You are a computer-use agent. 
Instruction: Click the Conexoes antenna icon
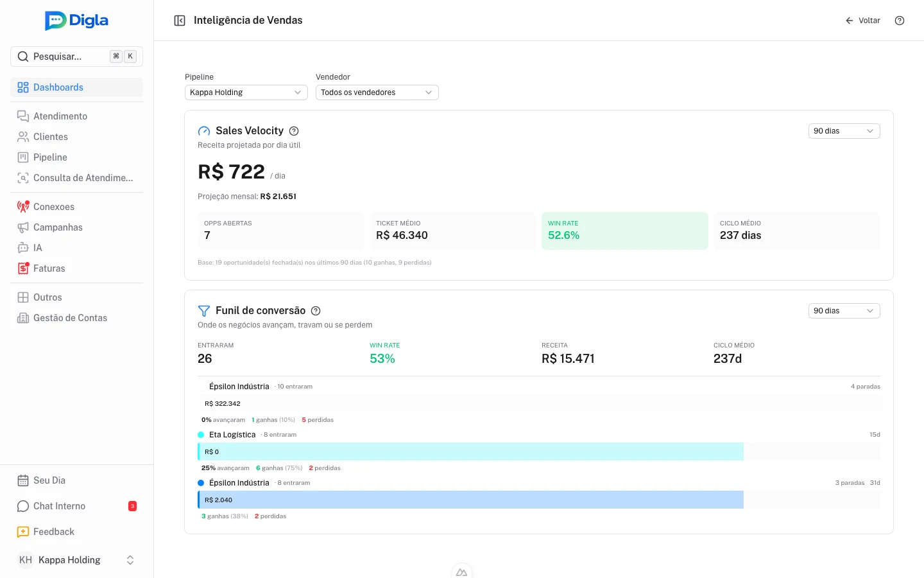click(23, 207)
